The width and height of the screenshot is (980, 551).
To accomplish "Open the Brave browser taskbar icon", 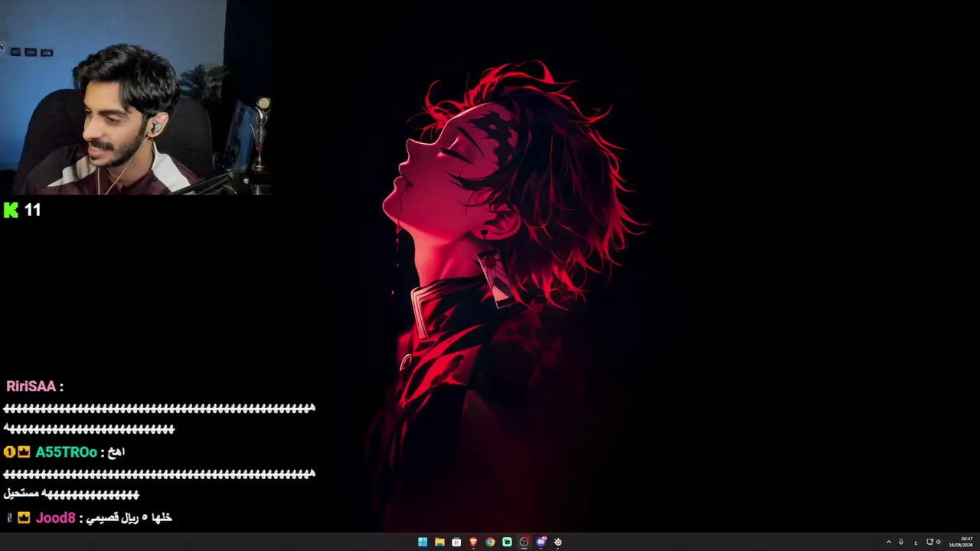I will 473,542.
